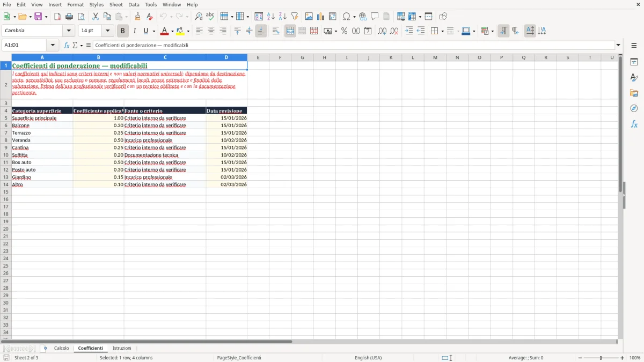Click the zoom out minus button
644x362 pixels.
pyautogui.click(x=580, y=358)
